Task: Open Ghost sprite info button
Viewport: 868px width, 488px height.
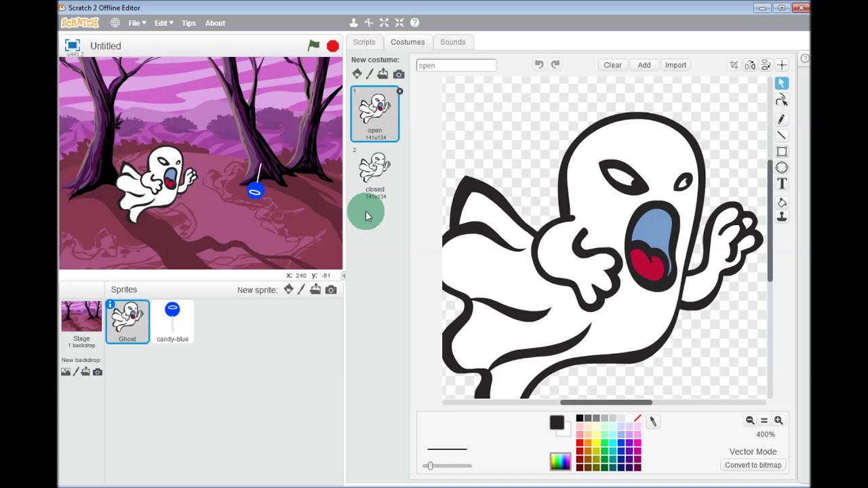Action: pos(110,304)
